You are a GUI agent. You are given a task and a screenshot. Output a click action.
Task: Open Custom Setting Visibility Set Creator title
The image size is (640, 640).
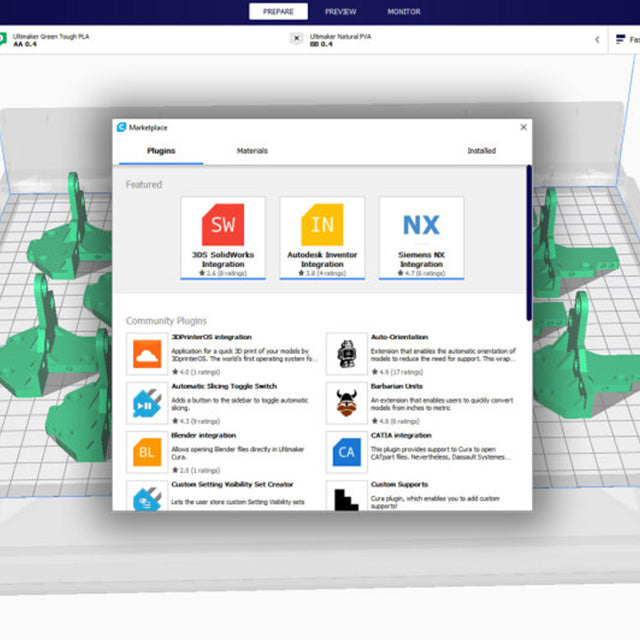click(x=232, y=484)
